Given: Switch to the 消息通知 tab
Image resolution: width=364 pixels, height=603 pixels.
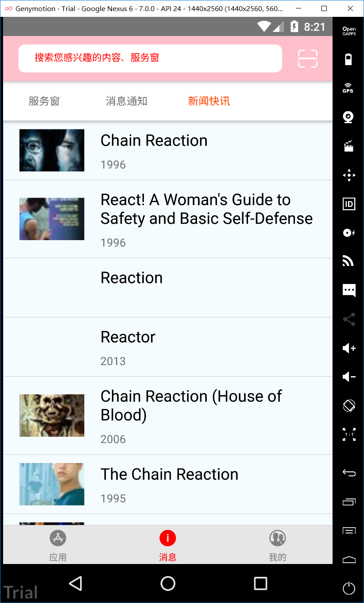Looking at the screenshot, I should [126, 101].
